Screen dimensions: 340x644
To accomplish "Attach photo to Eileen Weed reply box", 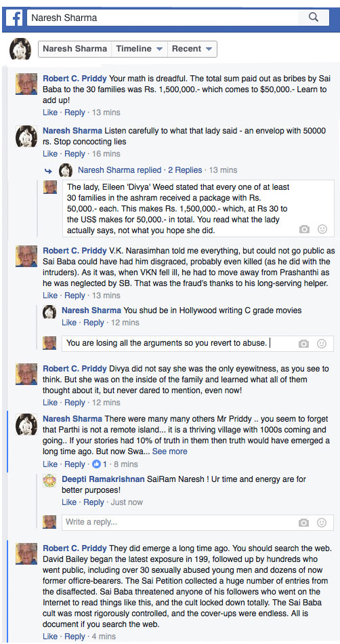I will click(x=304, y=230).
